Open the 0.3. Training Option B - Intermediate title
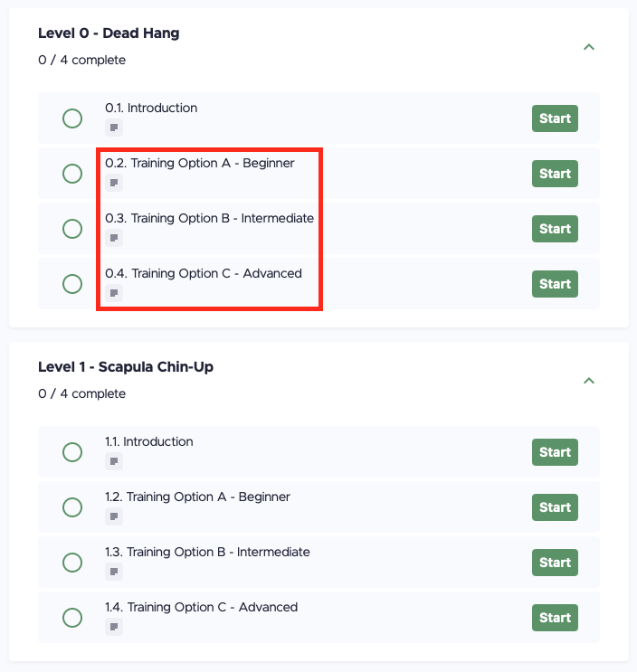Viewport: 637px width, 672px height. point(210,218)
